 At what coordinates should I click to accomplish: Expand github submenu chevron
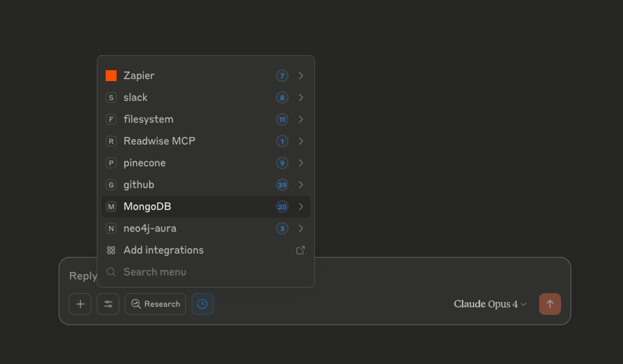[301, 185]
